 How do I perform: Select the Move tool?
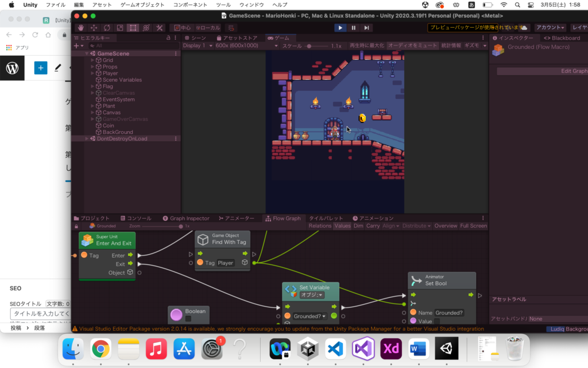[x=94, y=28]
